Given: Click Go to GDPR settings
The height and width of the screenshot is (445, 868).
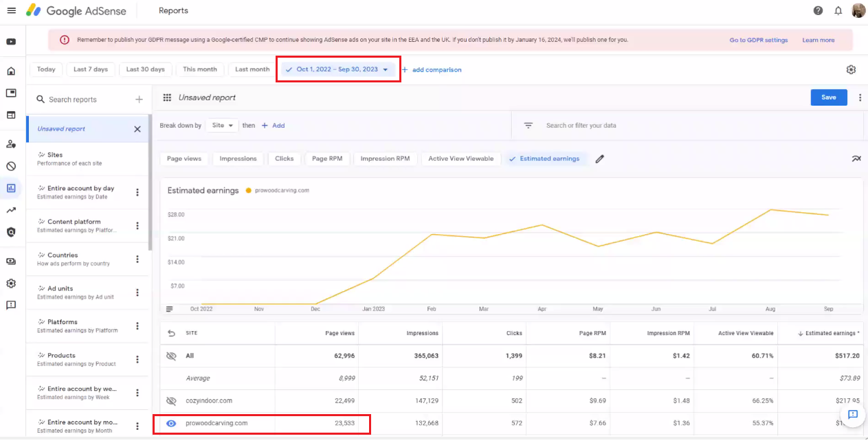Looking at the screenshot, I should 759,41.
